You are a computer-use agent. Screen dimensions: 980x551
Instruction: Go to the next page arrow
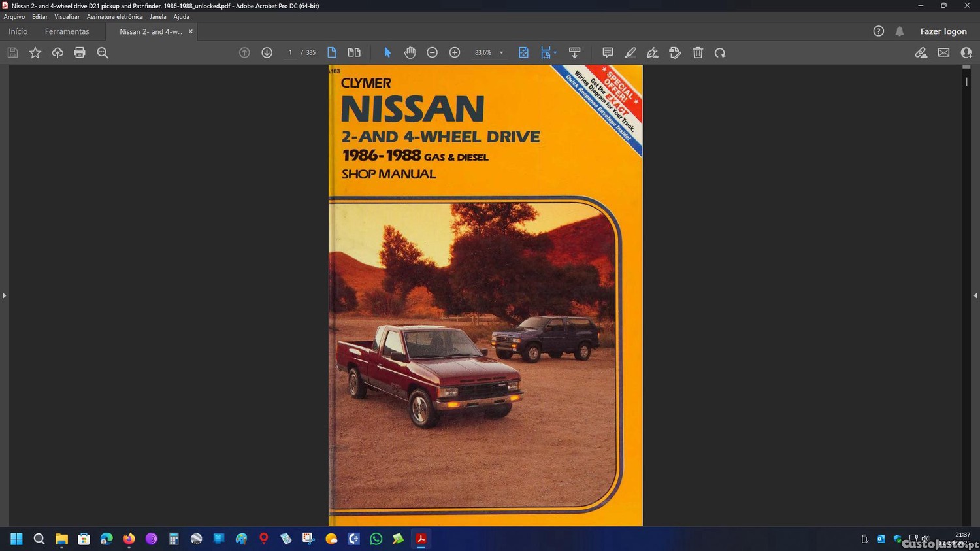pyautogui.click(x=267, y=53)
